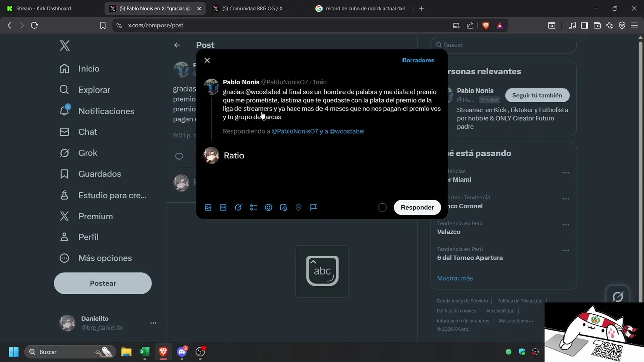The height and width of the screenshot is (362, 644).
Task: Click the flag icon in reply toolbar
Action: [314, 207]
